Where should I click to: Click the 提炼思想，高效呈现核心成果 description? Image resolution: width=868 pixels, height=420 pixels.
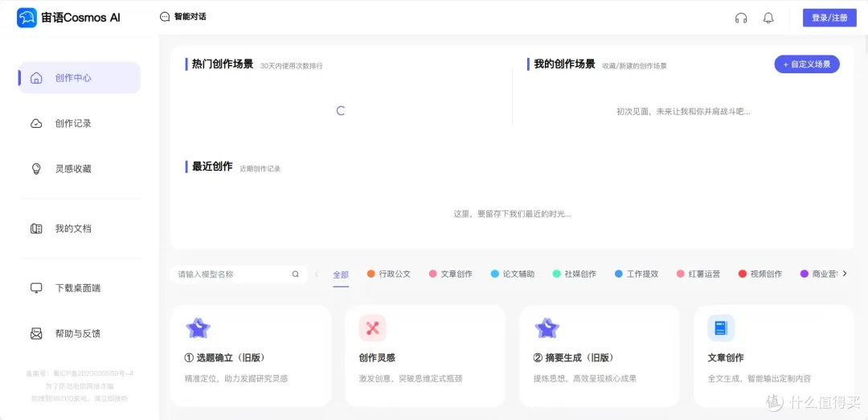(x=585, y=379)
